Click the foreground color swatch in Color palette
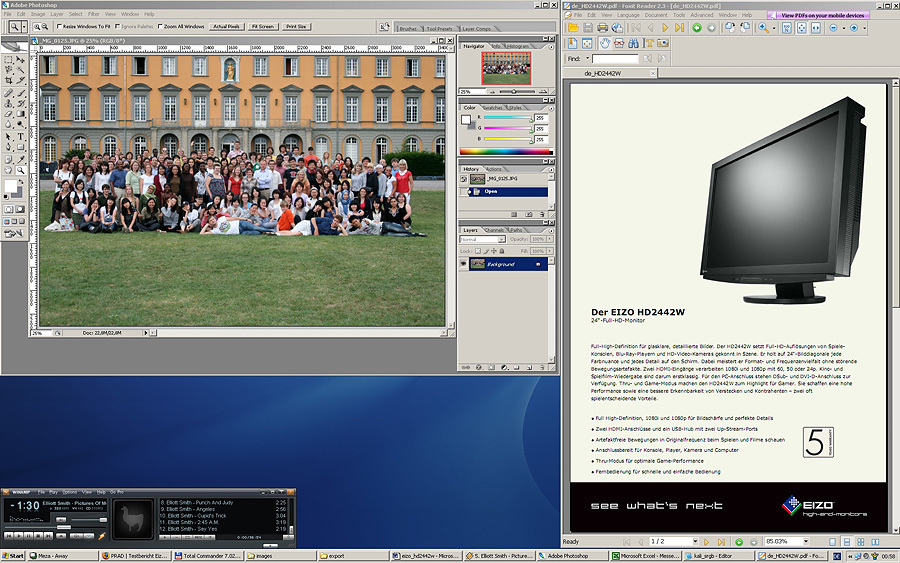900x563 pixels. click(465, 119)
